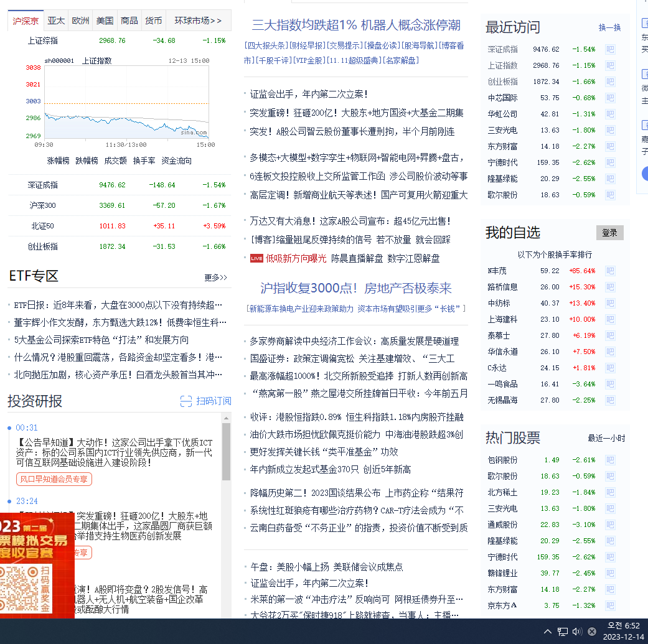Open the 吧 icon next to 一鸣食品

610,384
